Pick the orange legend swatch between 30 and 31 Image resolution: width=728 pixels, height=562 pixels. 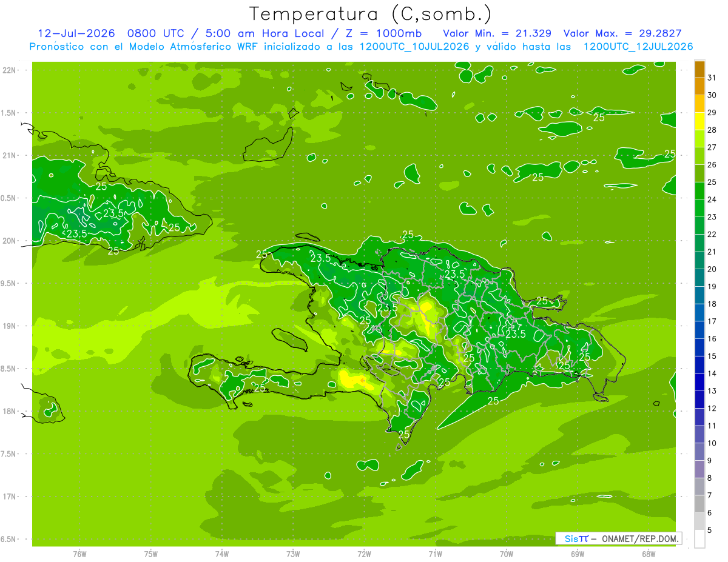point(699,87)
